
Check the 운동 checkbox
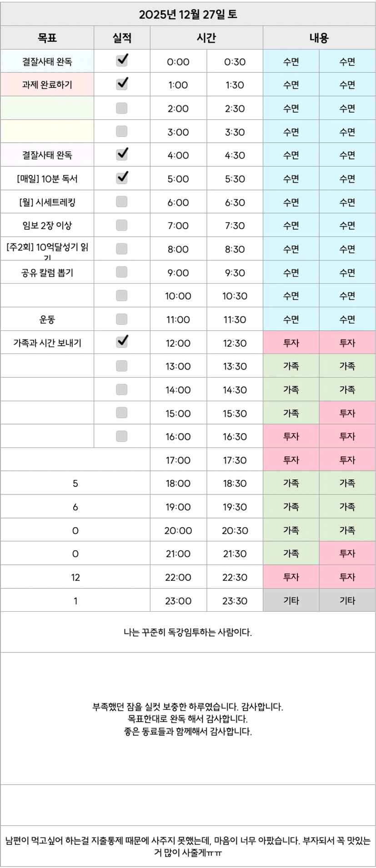coord(122,319)
